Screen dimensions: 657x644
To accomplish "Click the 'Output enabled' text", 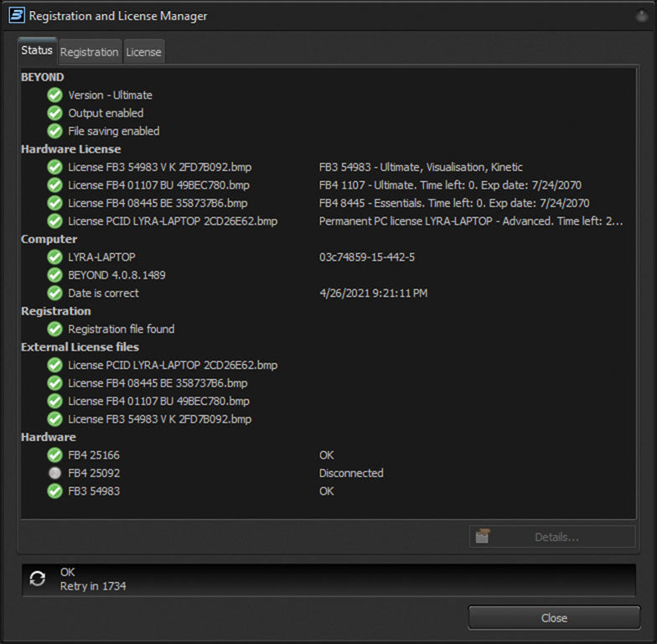I will pyautogui.click(x=106, y=113).
